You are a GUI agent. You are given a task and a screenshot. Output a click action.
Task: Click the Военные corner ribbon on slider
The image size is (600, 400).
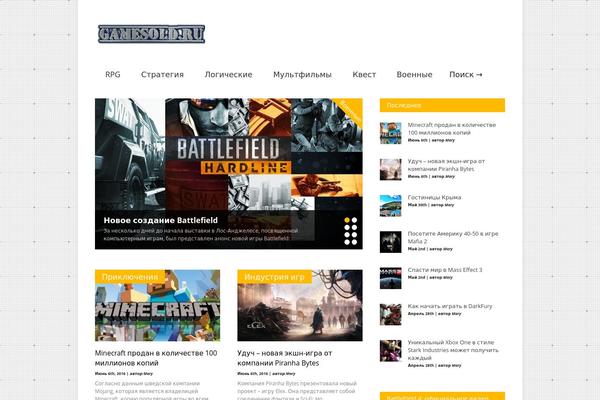tap(351, 111)
